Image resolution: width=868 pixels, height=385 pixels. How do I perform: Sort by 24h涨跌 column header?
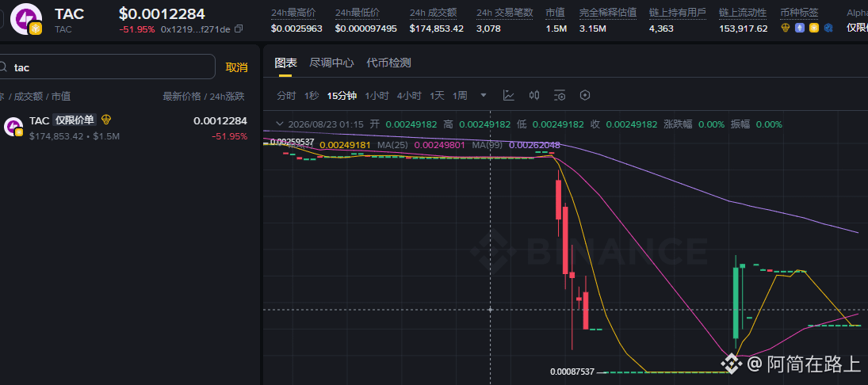[x=227, y=97]
